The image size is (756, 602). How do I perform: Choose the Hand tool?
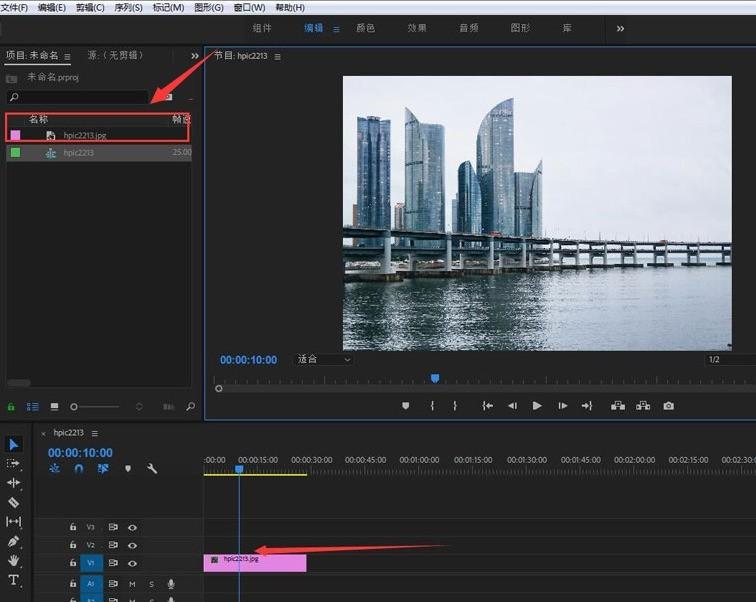(14, 561)
